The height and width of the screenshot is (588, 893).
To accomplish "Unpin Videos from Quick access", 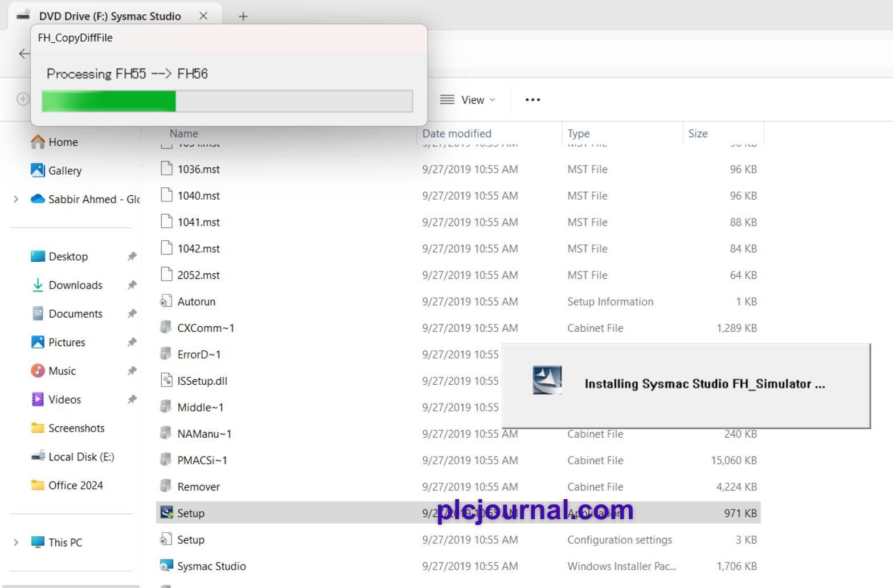I will point(132,399).
